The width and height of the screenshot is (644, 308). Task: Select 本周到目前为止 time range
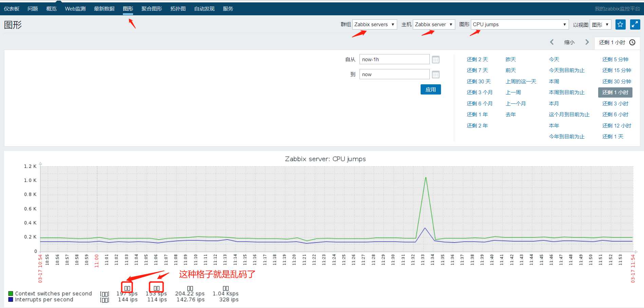[567, 92]
